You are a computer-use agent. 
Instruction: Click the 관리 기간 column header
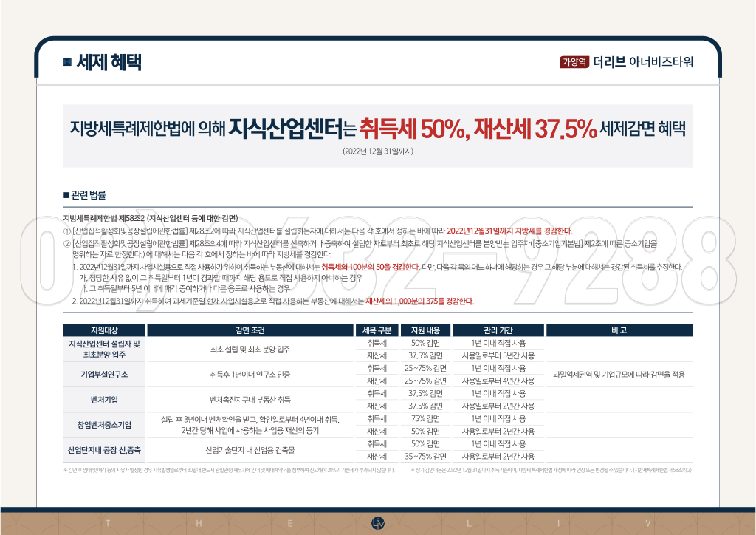498,330
